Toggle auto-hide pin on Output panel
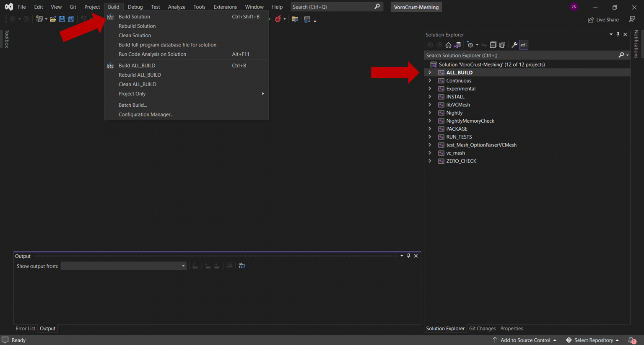Viewport: 644px width, 345px height. 409,256
